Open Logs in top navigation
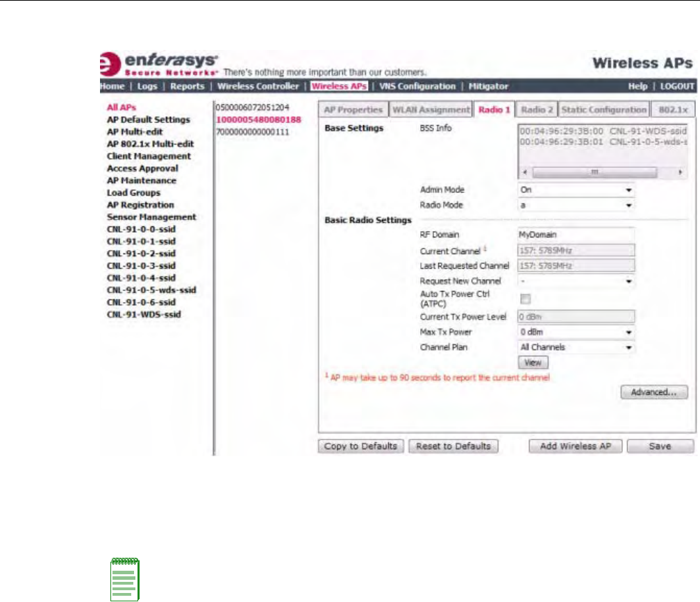 tap(147, 86)
